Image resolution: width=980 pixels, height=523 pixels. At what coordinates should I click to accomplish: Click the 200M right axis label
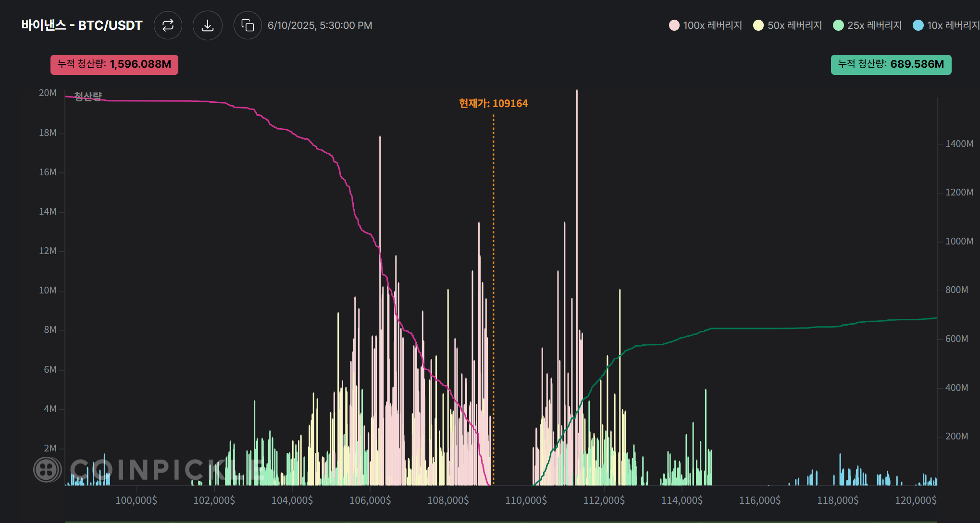(957, 436)
